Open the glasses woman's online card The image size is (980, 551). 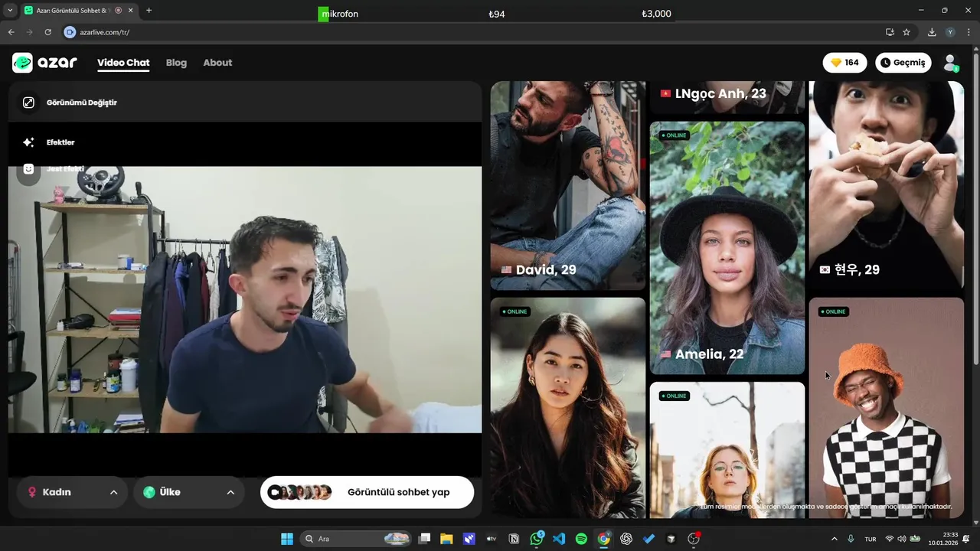[x=727, y=450]
